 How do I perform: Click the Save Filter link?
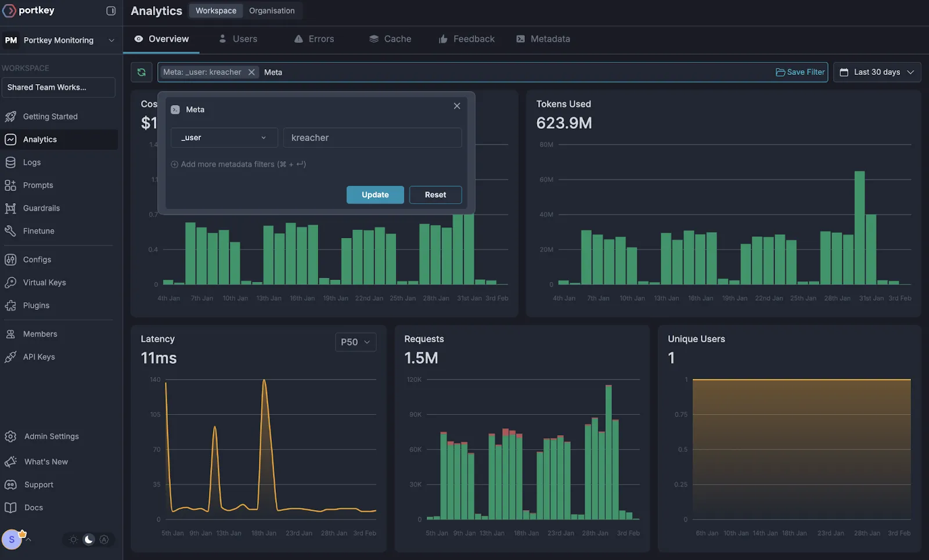(800, 72)
